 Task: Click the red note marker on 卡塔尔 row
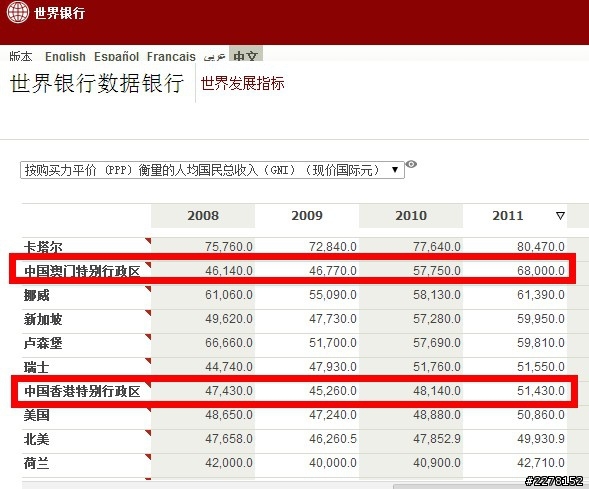click(x=148, y=241)
